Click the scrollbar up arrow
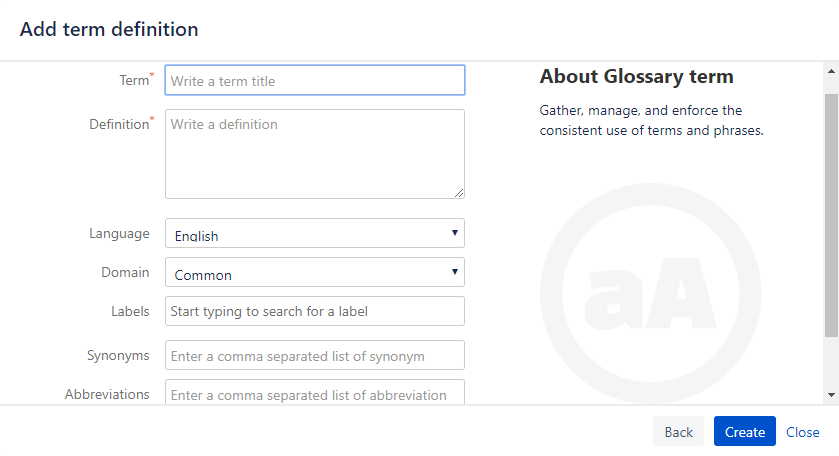 click(831, 72)
